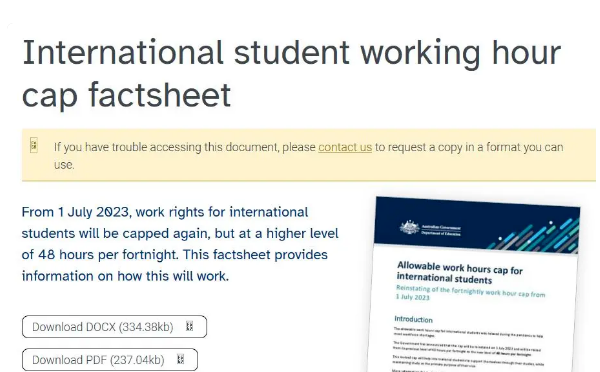Click the info icon in yellow notice
600x372 pixels.
click(34, 145)
